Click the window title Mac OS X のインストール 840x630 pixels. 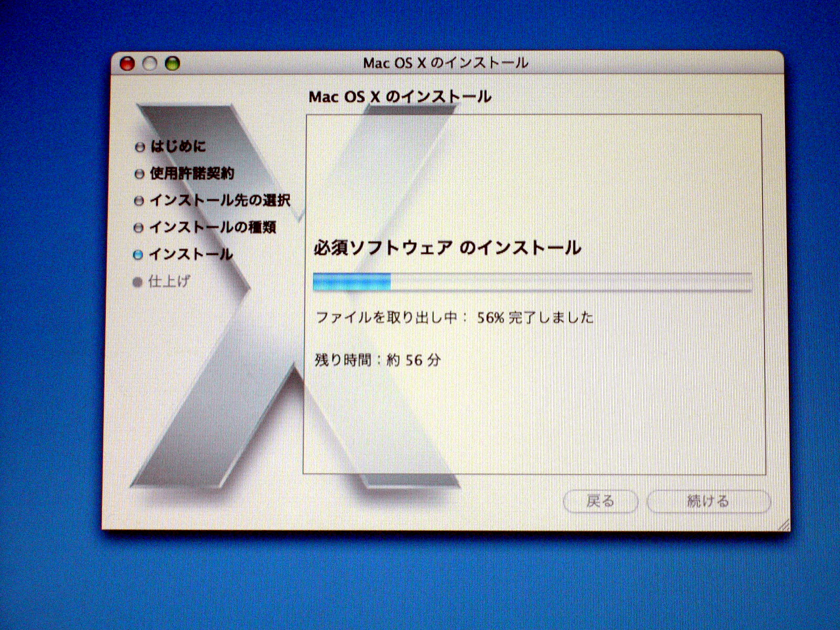click(x=446, y=63)
